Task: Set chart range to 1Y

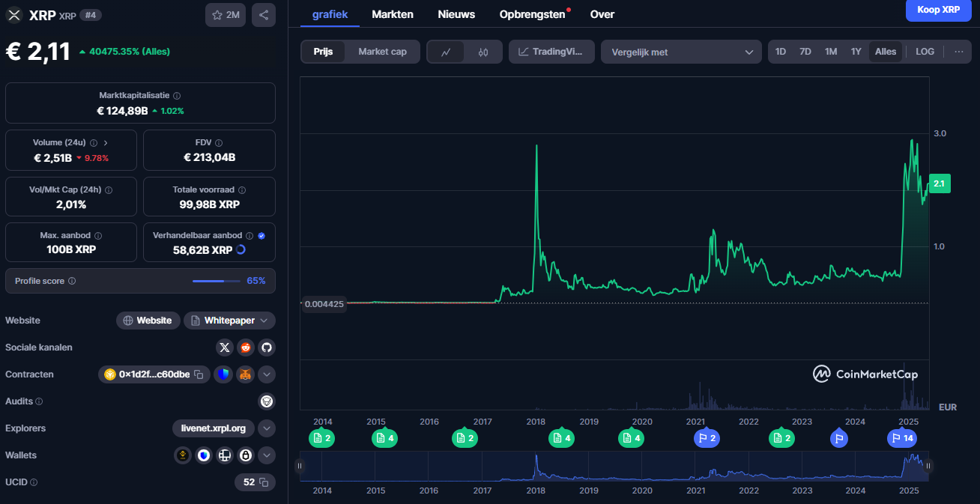Action: click(x=856, y=52)
